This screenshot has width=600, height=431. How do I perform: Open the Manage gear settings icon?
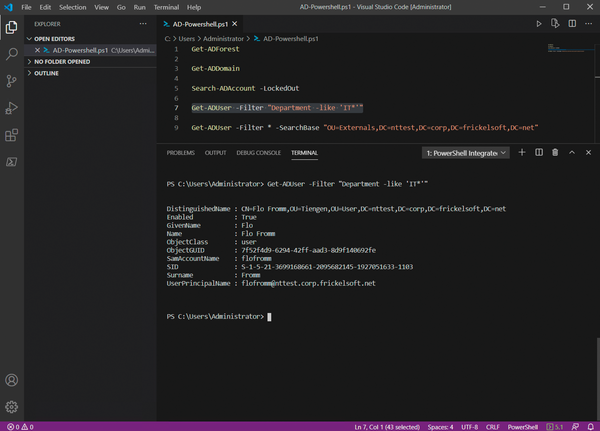point(11,407)
